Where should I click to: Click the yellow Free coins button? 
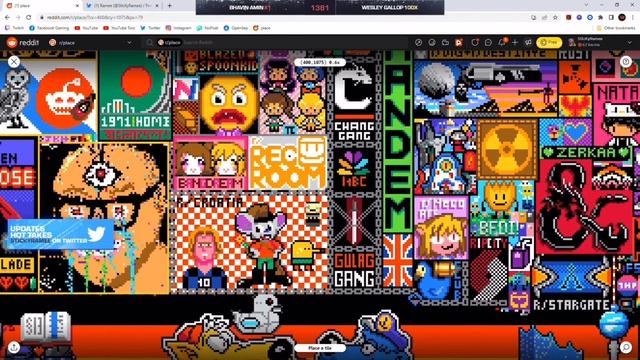pyautogui.click(x=549, y=42)
